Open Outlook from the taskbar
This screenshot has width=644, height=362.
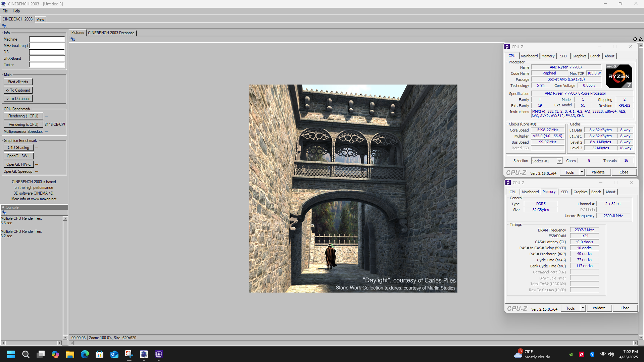(114, 354)
